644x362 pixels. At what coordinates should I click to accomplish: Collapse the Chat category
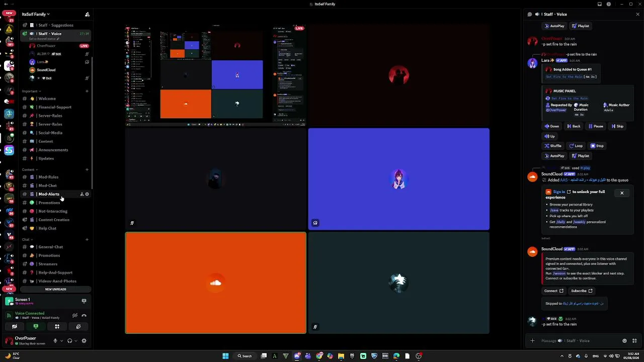tap(27, 239)
